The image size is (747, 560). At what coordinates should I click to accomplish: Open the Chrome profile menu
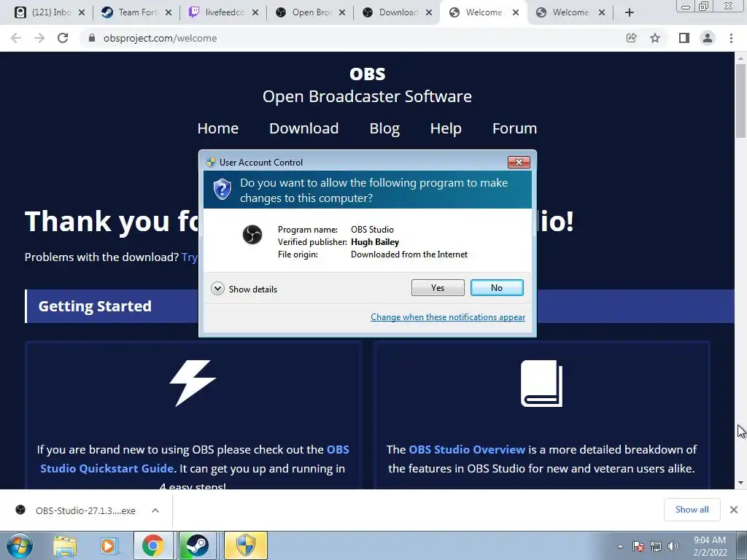[x=708, y=38]
